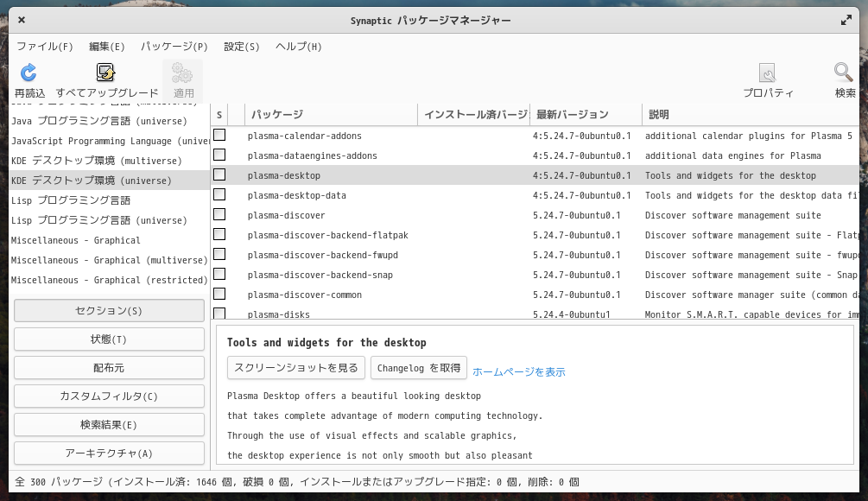Click the 検索結果(E) button
The height and width of the screenshot is (501, 868).
pyautogui.click(x=109, y=425)
